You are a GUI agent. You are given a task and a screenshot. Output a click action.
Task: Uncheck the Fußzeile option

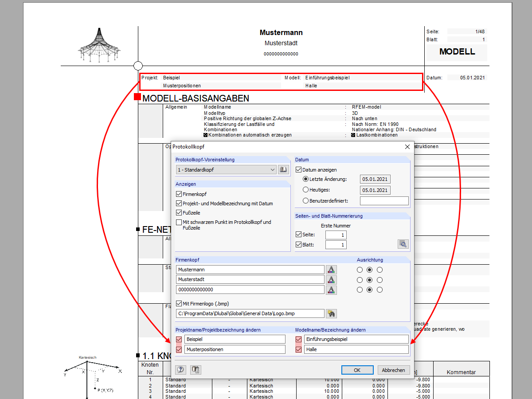pos(179,213)
